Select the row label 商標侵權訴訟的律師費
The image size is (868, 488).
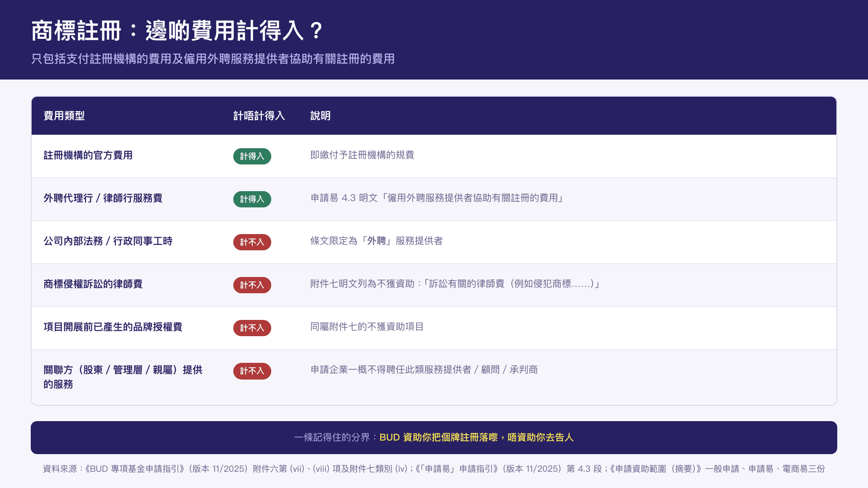(x=93, y=284)
